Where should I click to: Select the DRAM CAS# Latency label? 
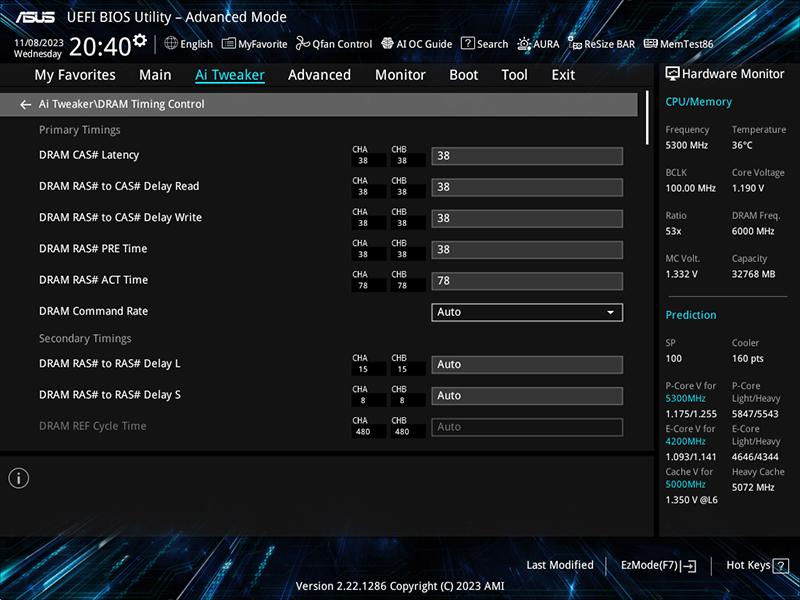pyautogui.click(x=89, y=155)
